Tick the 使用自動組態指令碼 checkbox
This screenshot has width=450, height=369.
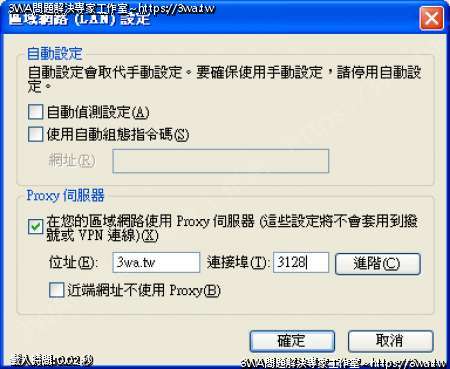point(36,134)
